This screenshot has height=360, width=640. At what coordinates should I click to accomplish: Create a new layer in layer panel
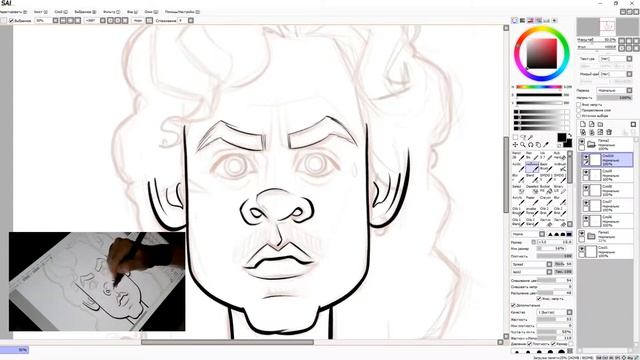click(583, 124)
